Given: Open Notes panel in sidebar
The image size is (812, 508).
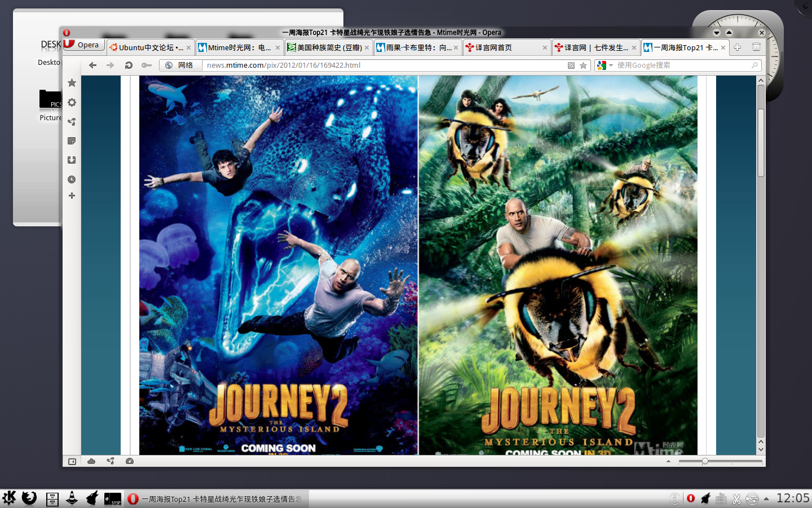Looking at the screenshot, I should point(72,141).
